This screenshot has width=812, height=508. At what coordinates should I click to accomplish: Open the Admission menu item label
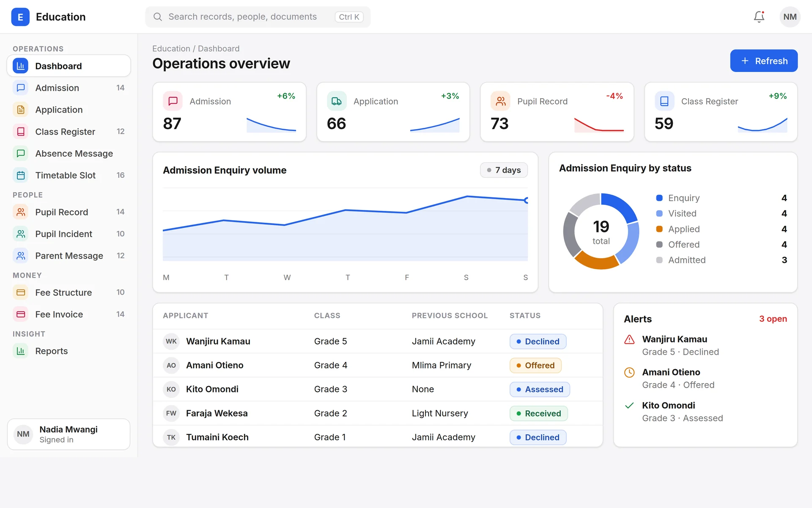coord(57,88)
